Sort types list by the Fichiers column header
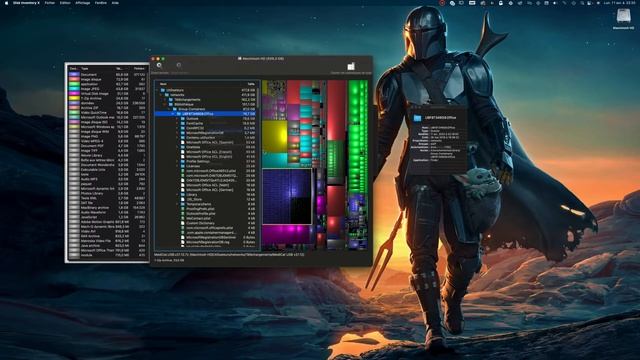The width and height of the screenshot is (640, 360). 139,69
